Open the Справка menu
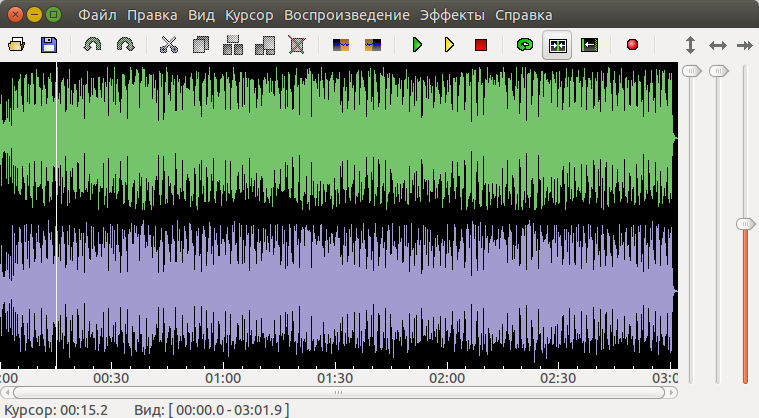Viewport: 759px width, 418px height. click(523, 15)
